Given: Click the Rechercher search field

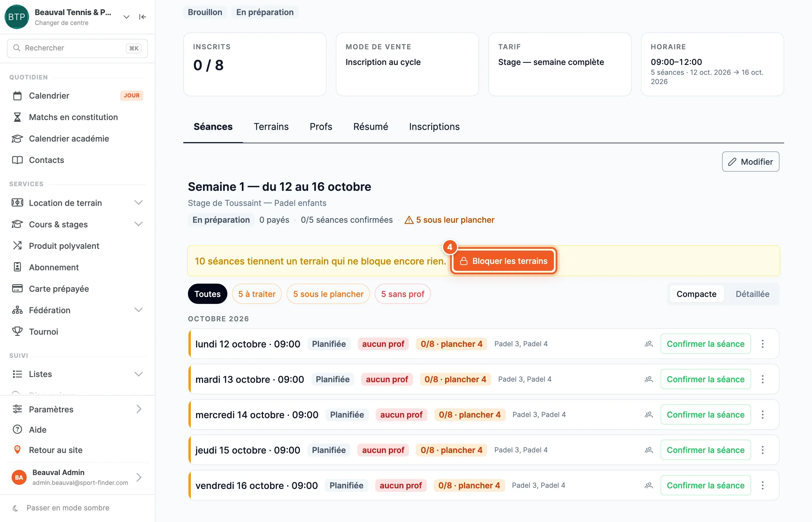Looking at the screenshot, I should coord(77,48).
